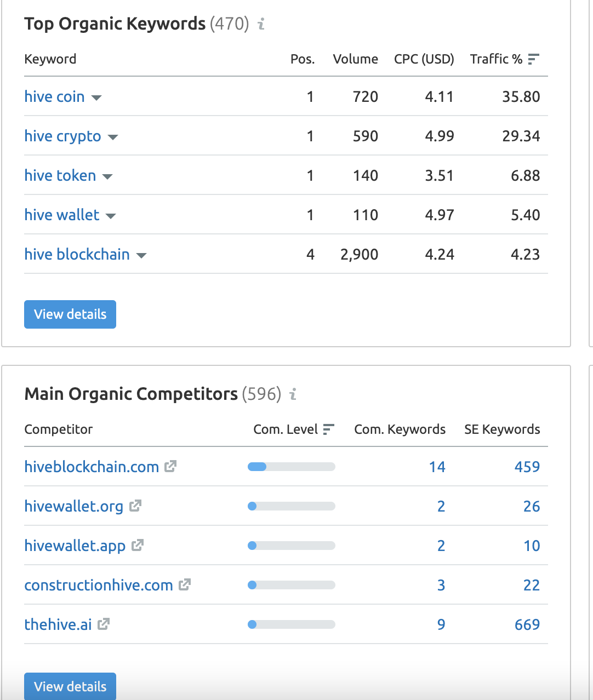This screenshot has width=593, height=700.
Task: Click common keywords value 9
Action: [441, 624]
